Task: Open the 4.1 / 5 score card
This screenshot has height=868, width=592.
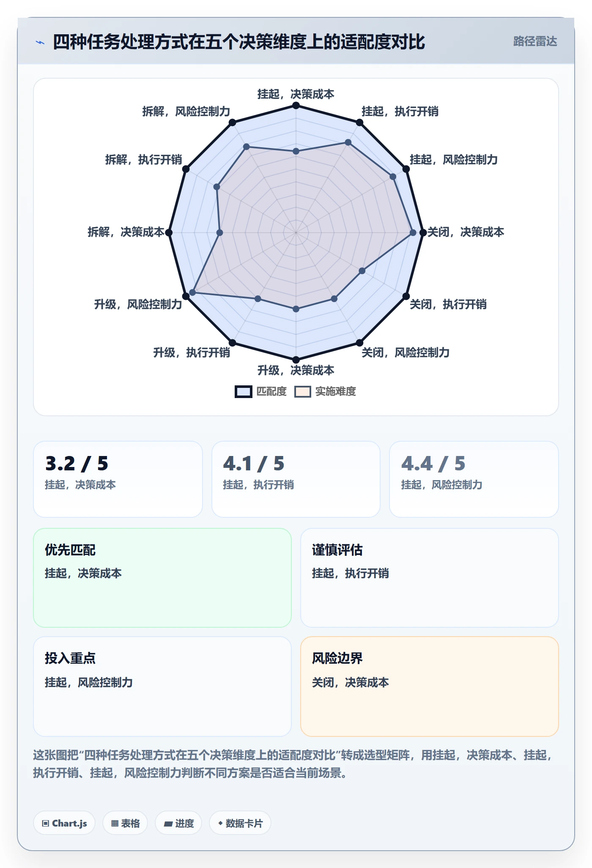Action: 296,479
